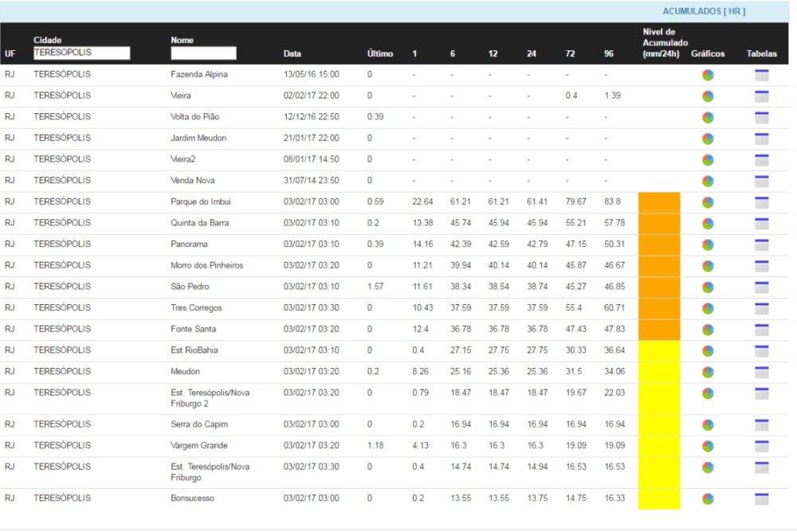The image size is (797, 532).
Task: Click the empty Nome filter input box
Action: click(203, 53)
